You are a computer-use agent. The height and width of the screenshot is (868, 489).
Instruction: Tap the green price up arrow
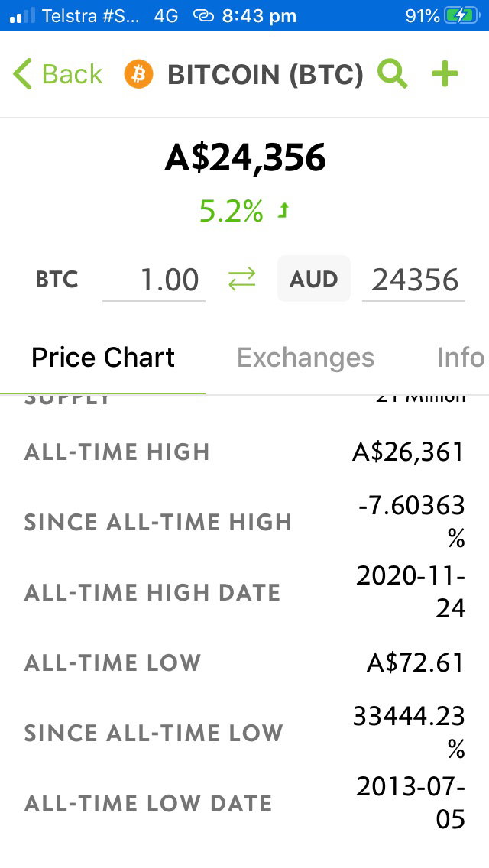283,210
